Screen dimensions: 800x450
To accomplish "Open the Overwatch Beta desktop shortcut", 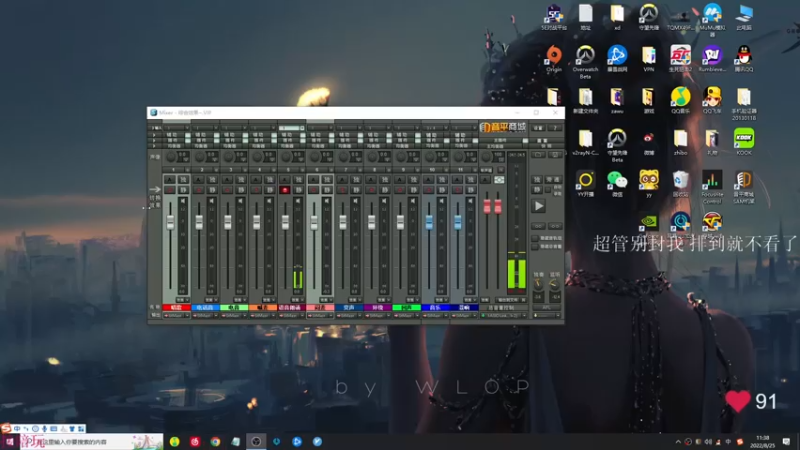I will (x=585, y=62).
